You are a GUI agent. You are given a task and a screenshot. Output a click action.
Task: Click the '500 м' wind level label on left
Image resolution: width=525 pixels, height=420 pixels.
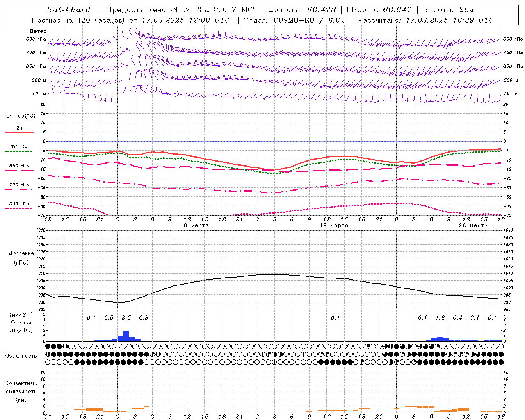pyautogui.click(x=39, y=80)
